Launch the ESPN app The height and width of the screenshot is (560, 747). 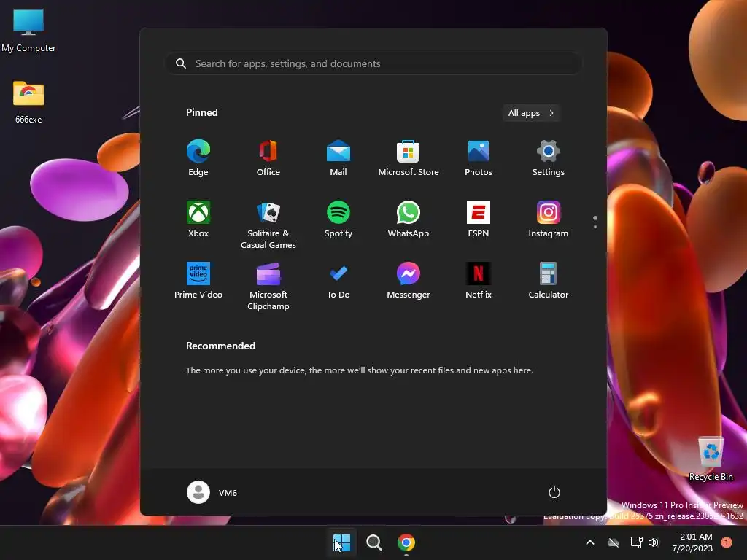(479, 219)
